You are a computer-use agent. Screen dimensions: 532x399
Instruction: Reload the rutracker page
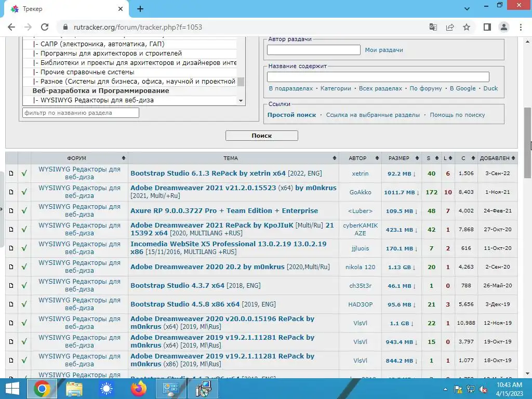45,27
